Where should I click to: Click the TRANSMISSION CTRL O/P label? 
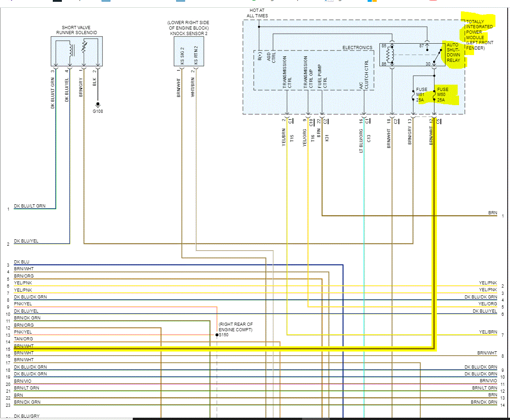[308, 72]
